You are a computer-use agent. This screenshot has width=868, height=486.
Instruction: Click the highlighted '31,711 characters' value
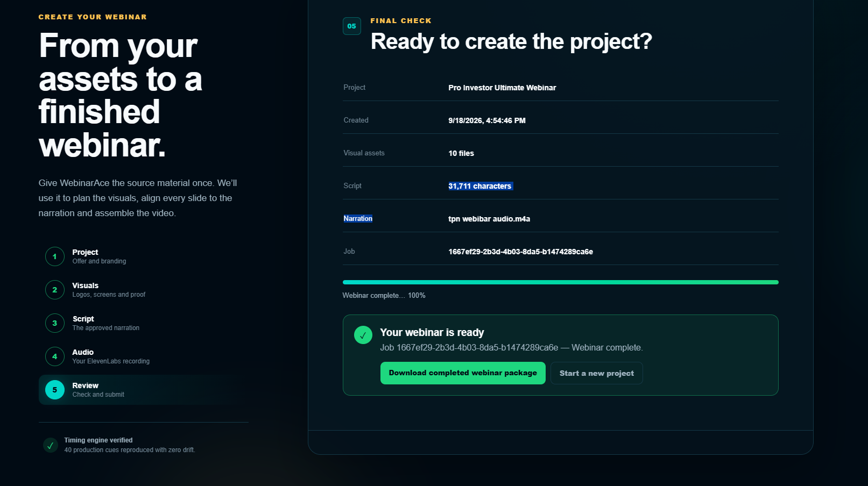[480, 186]
